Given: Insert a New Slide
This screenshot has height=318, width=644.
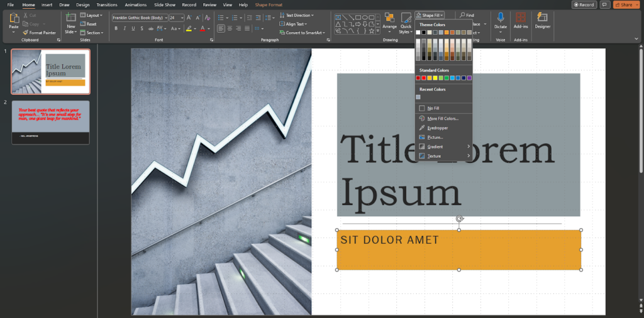Looking at the screenshot, I should point(71,23).
